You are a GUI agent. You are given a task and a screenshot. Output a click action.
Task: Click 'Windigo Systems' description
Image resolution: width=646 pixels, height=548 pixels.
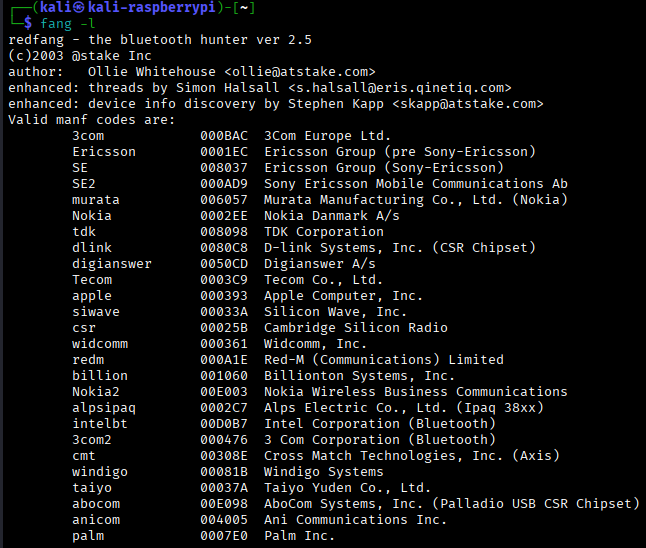pyautogui.click(x=324, y=472)
